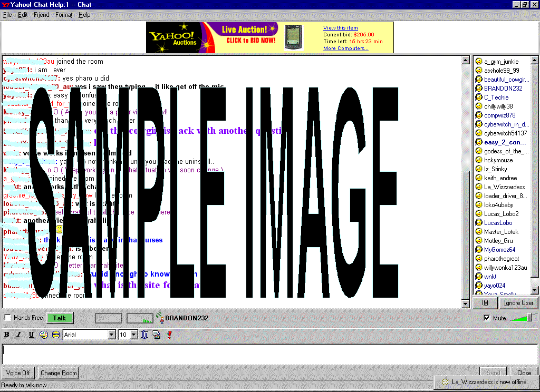
Task: Open the Arial font dropdown
Action: coord(112,334)
